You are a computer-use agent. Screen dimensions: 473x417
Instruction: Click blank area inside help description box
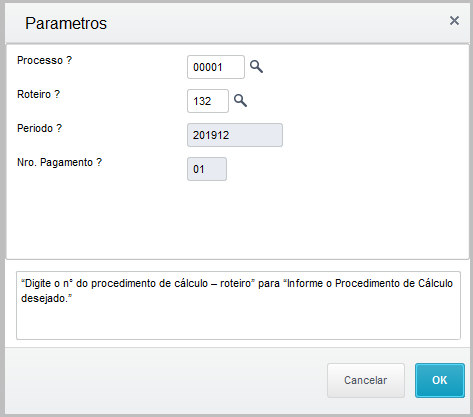(238, 322)
